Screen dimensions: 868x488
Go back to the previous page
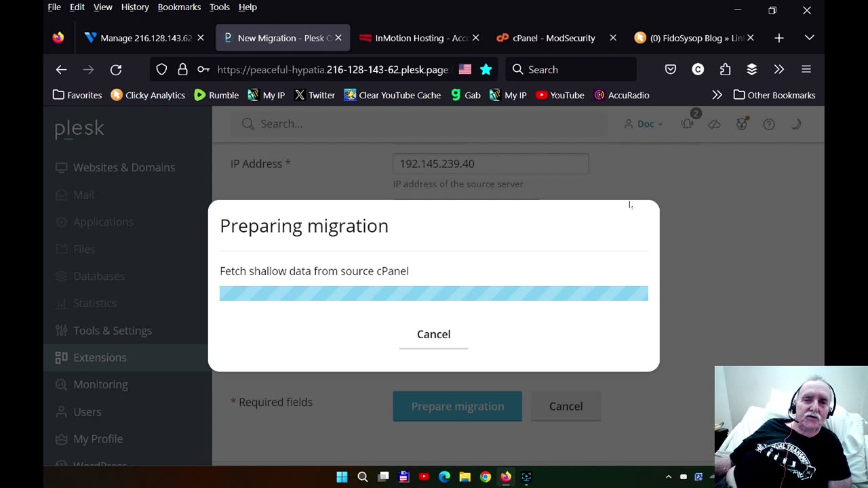pyautogui.click(x=61, y=69)
